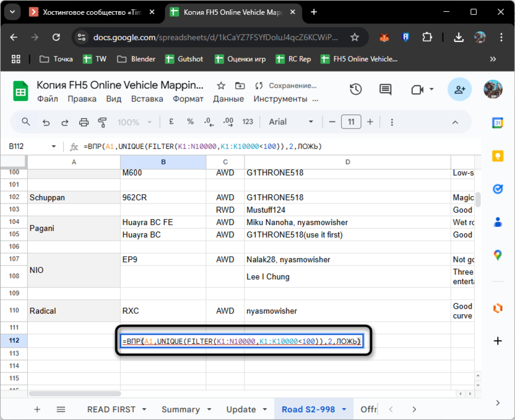The height and width of the screenshot is (420, 515).
Task: Click the share people button
Action: [459, 90]
